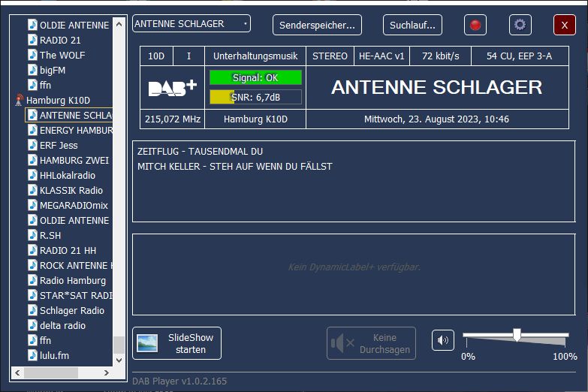Click music note icon beside Schlager Radio
Screen dimensions: 588x392
pos(32,310)
